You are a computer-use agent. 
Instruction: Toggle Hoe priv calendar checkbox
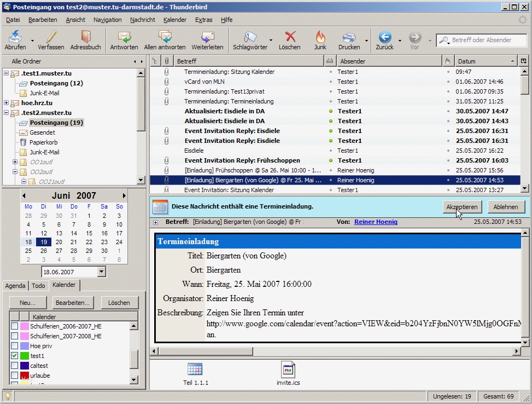coord(15,346)
